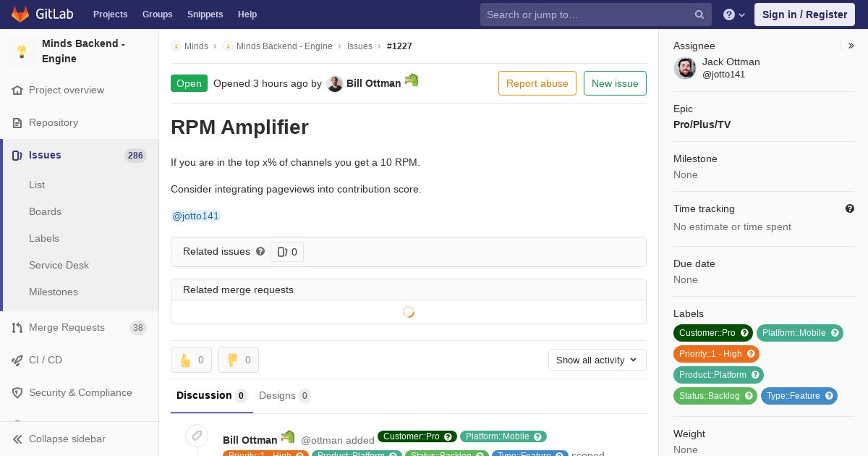Open Service Desk in sidebar
This screenshot has height=456, width=868.
click(59, 265)
